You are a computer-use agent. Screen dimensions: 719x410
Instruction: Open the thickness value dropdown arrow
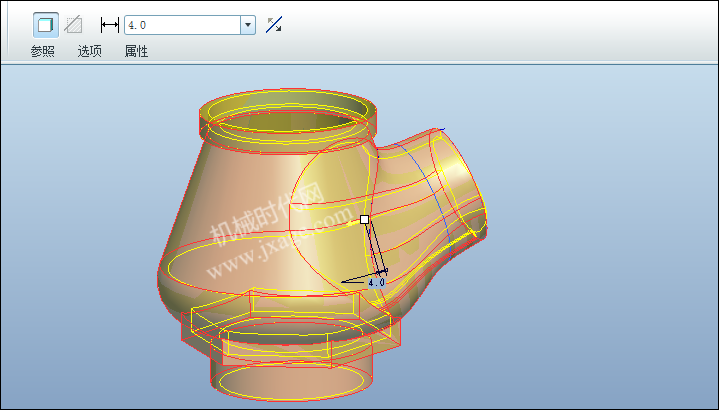[x=248, y=25]
